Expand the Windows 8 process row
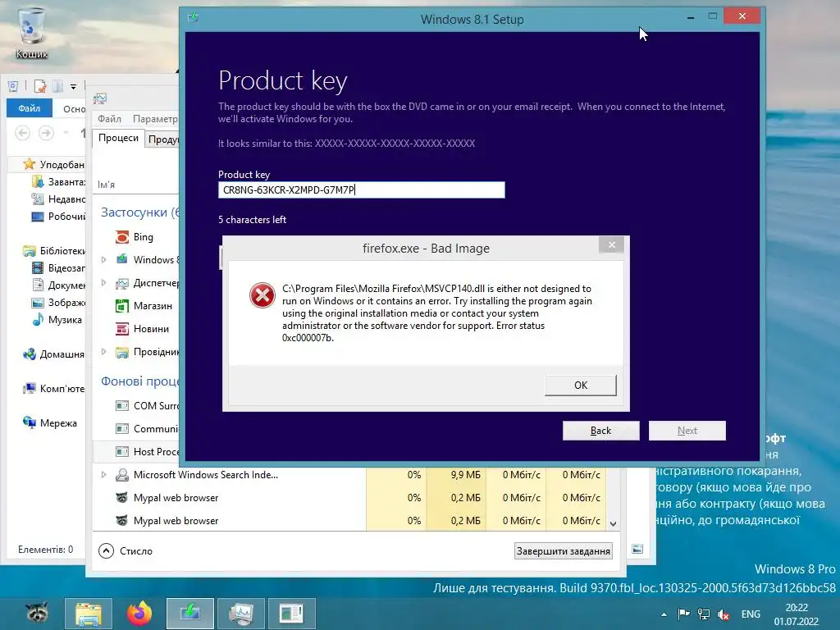Screen dimensions: 840x630 pyautogui.click(x=103, y=260)
